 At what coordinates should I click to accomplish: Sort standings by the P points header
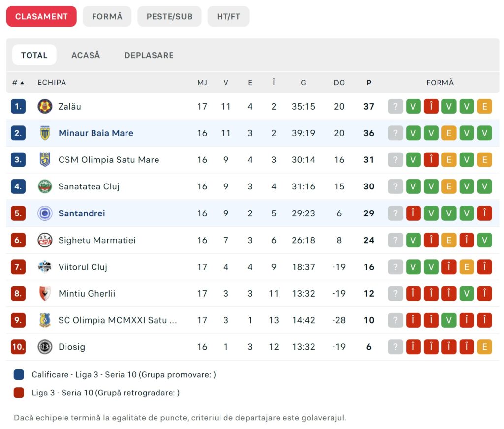coord(369,83)
